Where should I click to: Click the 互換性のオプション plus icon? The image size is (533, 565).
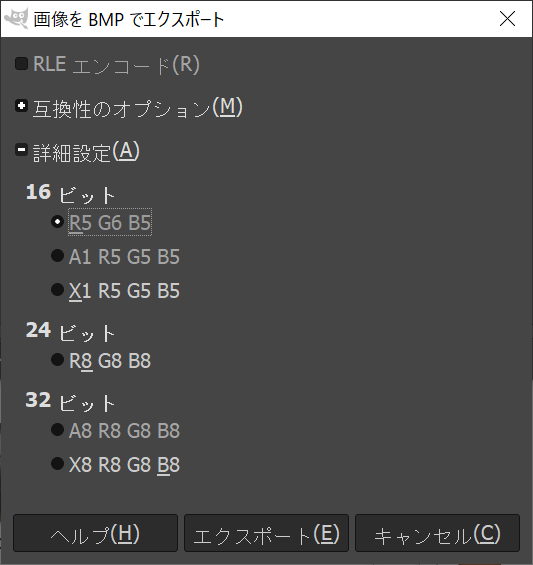point(21,106)
